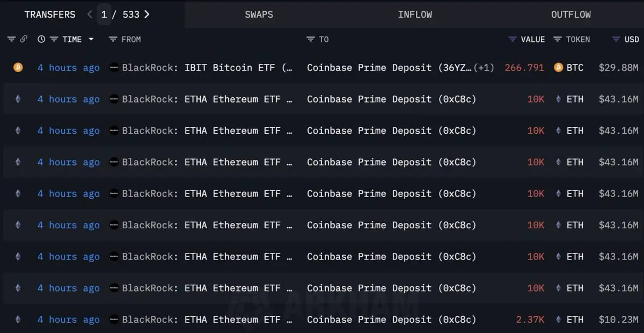Click the USD column filter icon
This screenshot has height=333, width=644.
pyautogui.click(x=616, y=39)
